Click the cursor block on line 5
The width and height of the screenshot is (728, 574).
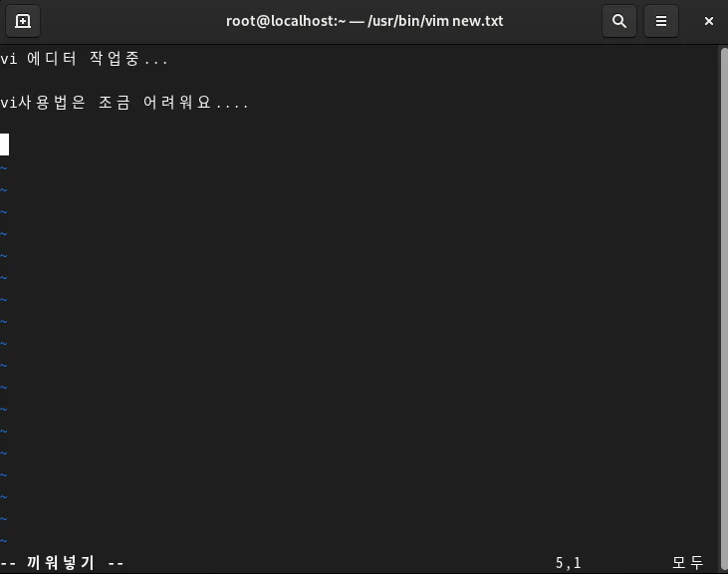5,144
